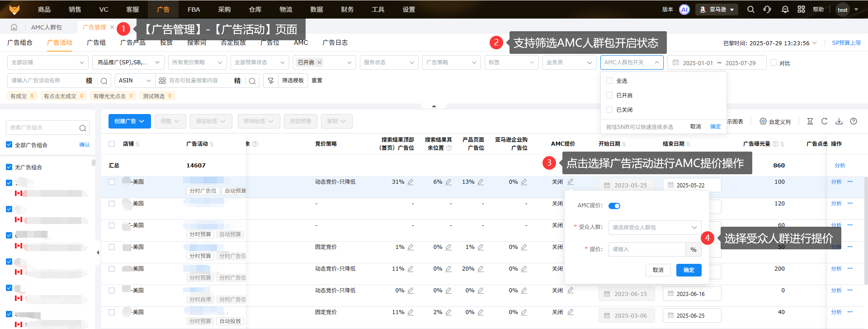Viewport: 868px width, 329px height.
Task: Click the filter funnel icon beside 筛选模板
Action: pos(271,81)
